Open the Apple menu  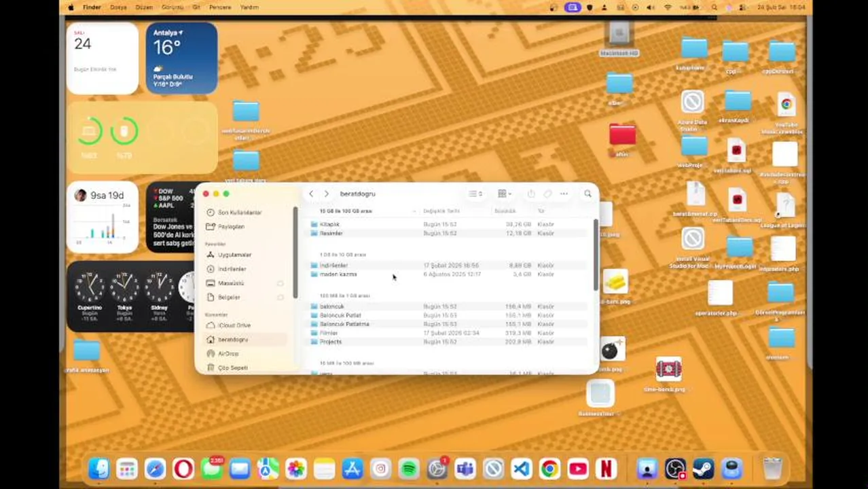pos(71,7)
